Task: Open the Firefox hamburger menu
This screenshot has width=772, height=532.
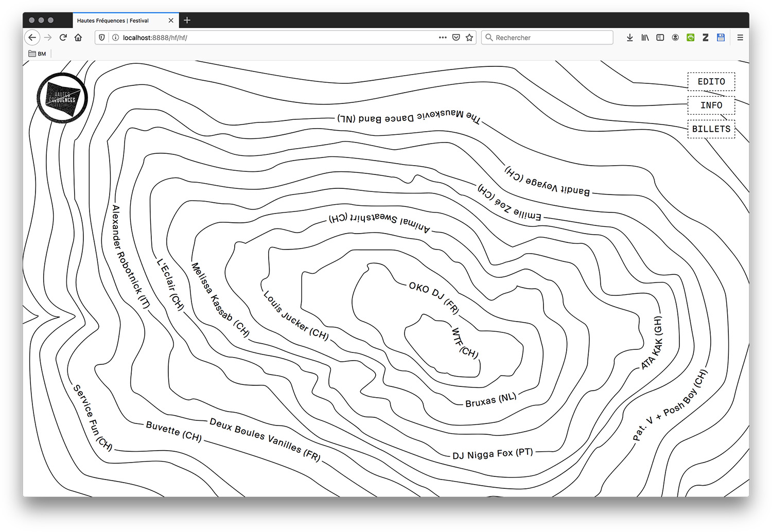Action: [740, 38]
